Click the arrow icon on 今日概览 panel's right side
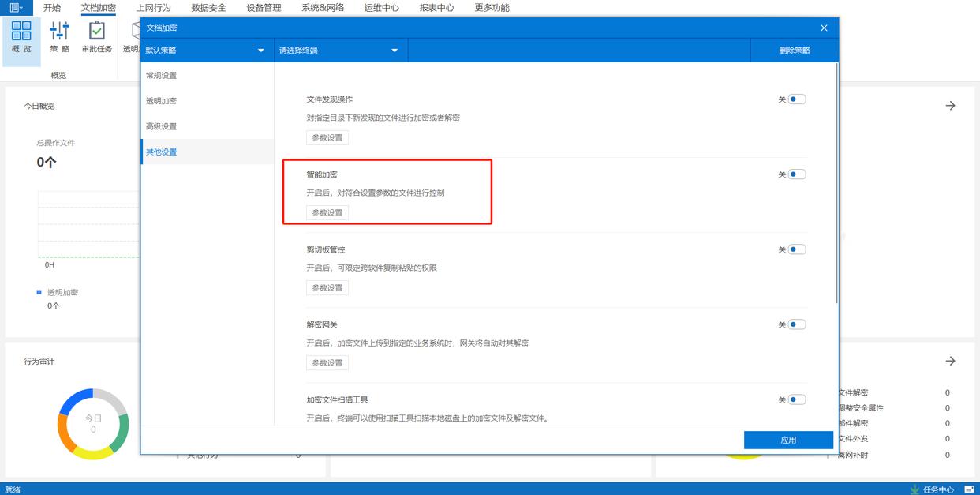Viewport: 980px width, 495px height. (x=950, y=106)
